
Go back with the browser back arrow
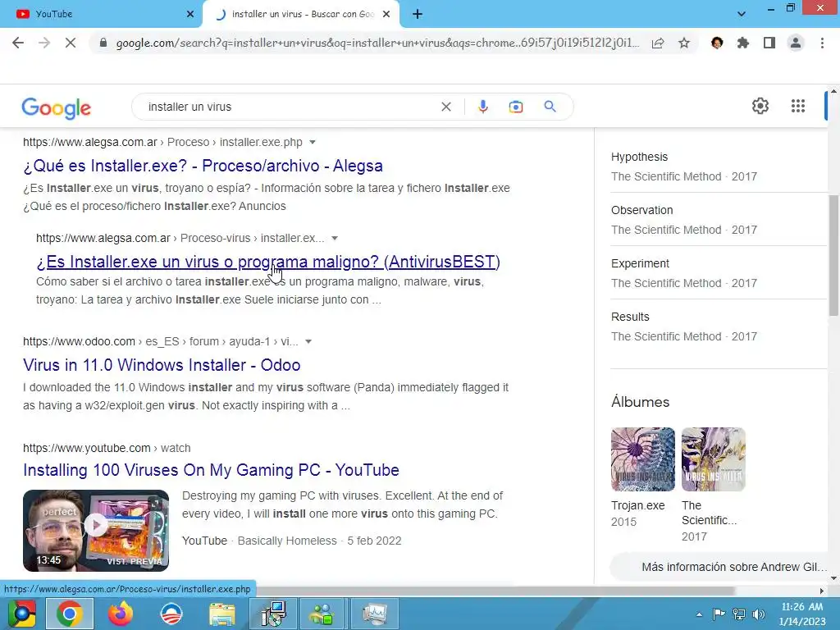coord(18,43)
